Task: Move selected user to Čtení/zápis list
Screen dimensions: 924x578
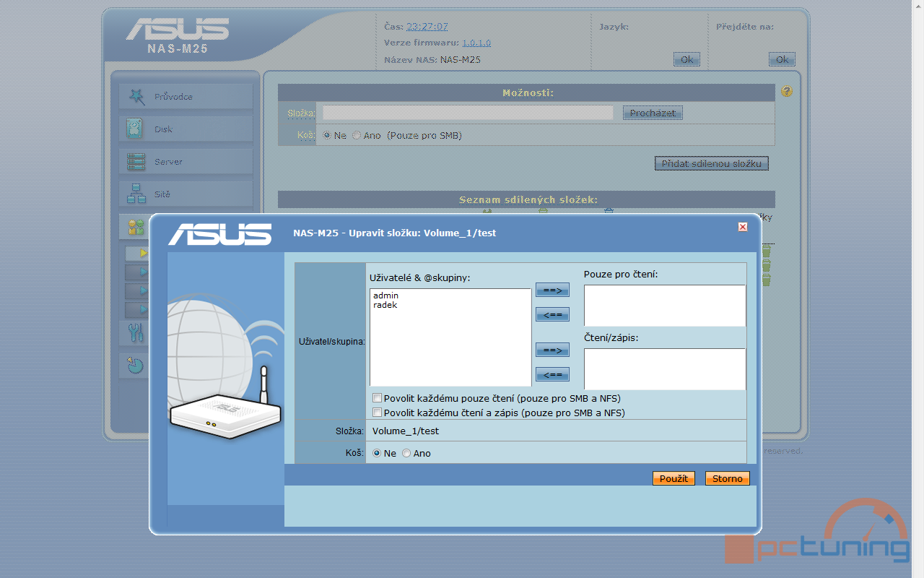Action: click(552, 350)
